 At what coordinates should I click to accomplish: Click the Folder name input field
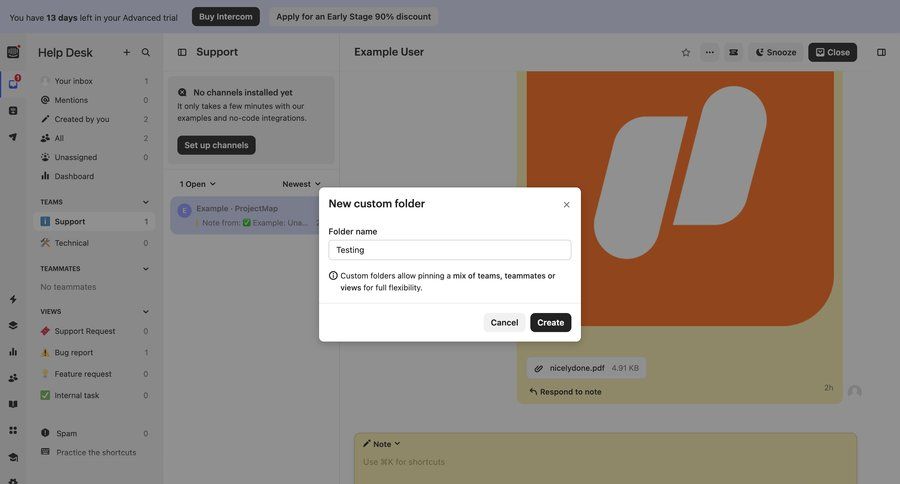(x=449, y=250)
